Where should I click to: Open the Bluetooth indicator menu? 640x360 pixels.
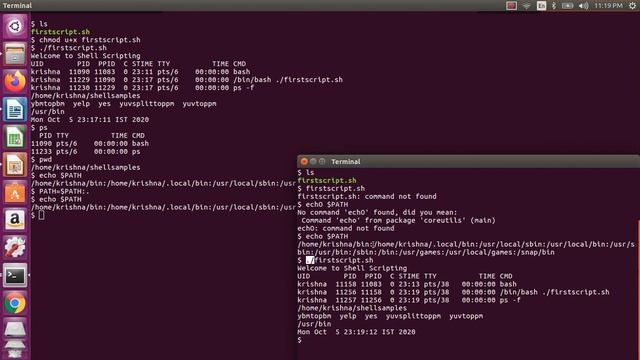point(554,6)
